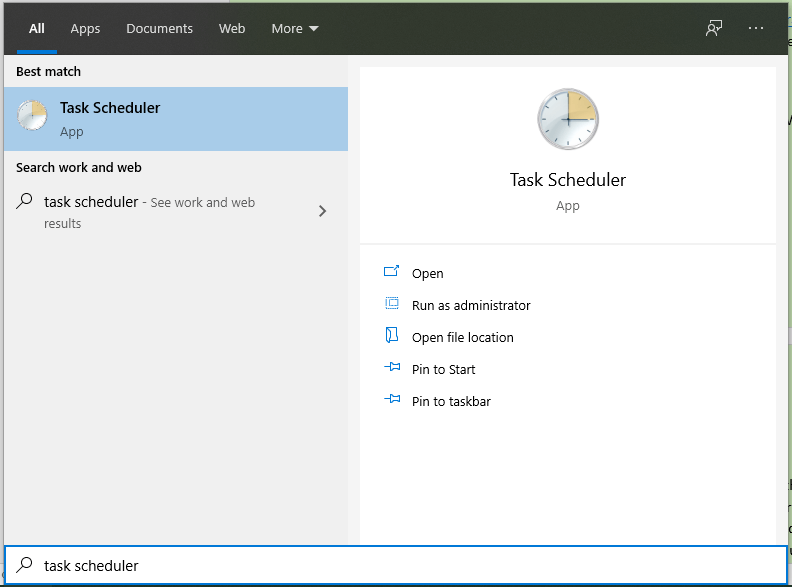792x587 pixels.
Task: Select Pin to taskbar
Action: click(451, 401)
